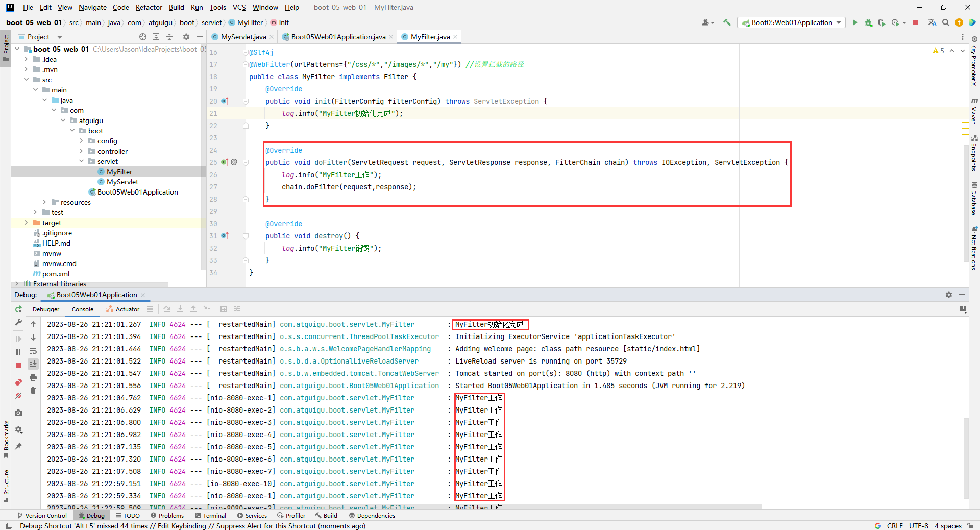The width and height of the screenshot is (980, 530).
Task: Toggle scroll to end of console
Action: click(33, 364)
